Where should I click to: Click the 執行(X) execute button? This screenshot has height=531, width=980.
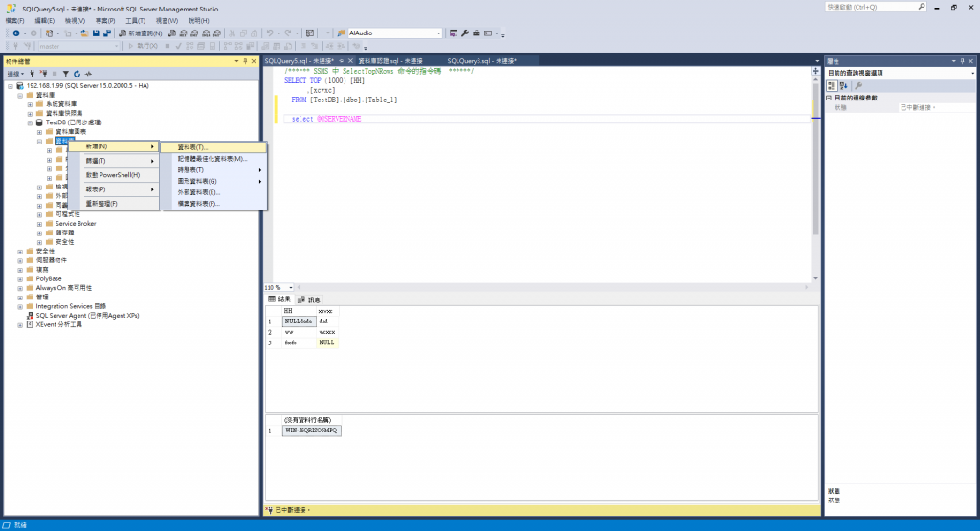point(144,46)
